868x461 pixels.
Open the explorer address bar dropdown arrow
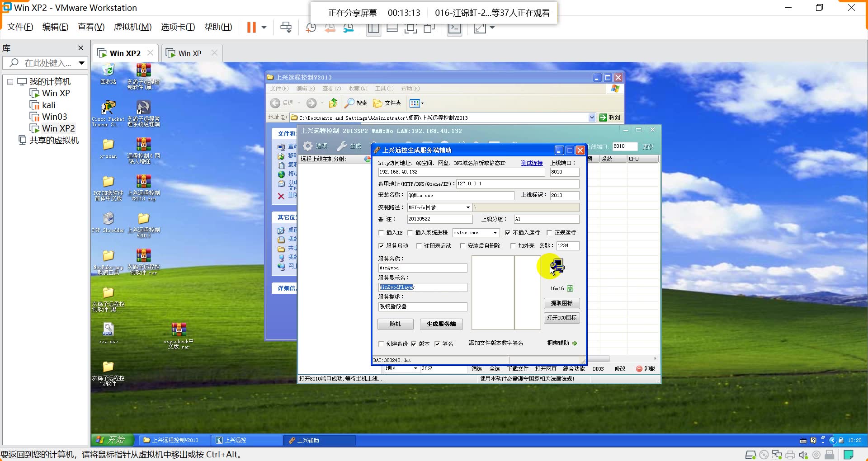[592, 118]
